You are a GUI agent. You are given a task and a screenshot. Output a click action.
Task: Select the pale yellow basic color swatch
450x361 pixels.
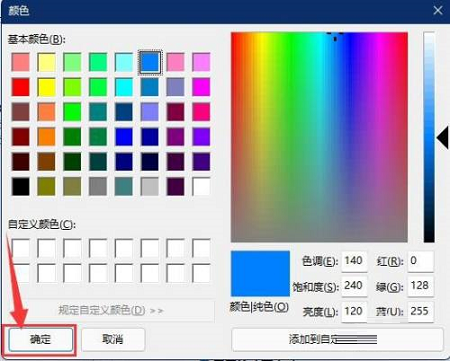click(x=46, y=62)
